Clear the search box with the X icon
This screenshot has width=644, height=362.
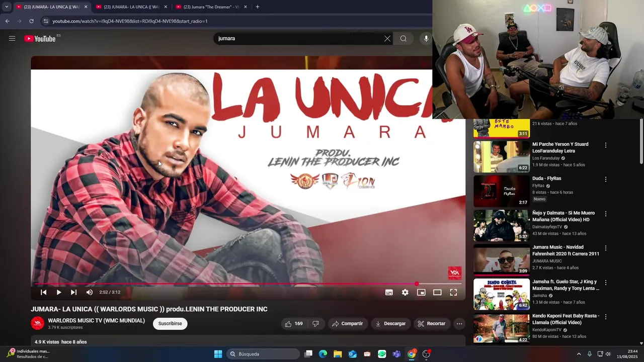coord(387,39)
